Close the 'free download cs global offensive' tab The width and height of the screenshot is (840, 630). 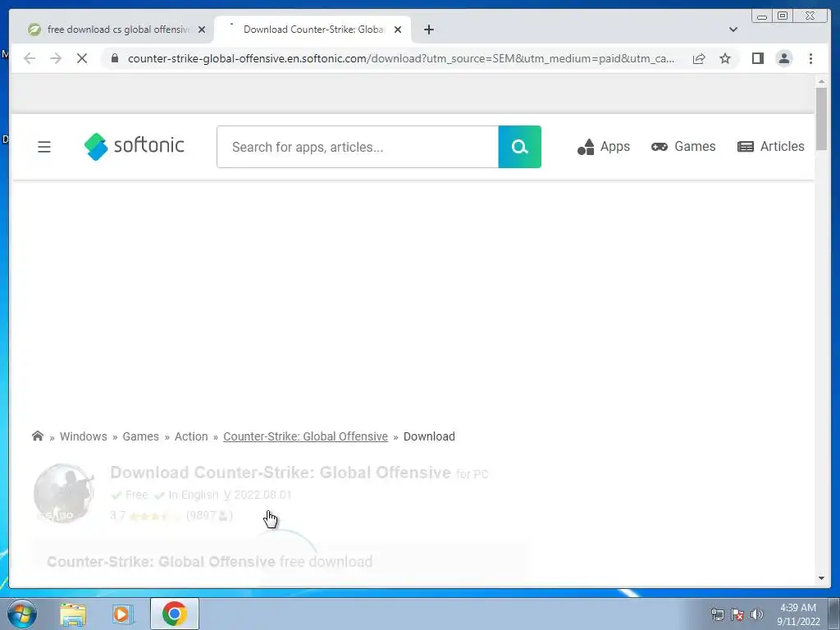coord(202,30)
